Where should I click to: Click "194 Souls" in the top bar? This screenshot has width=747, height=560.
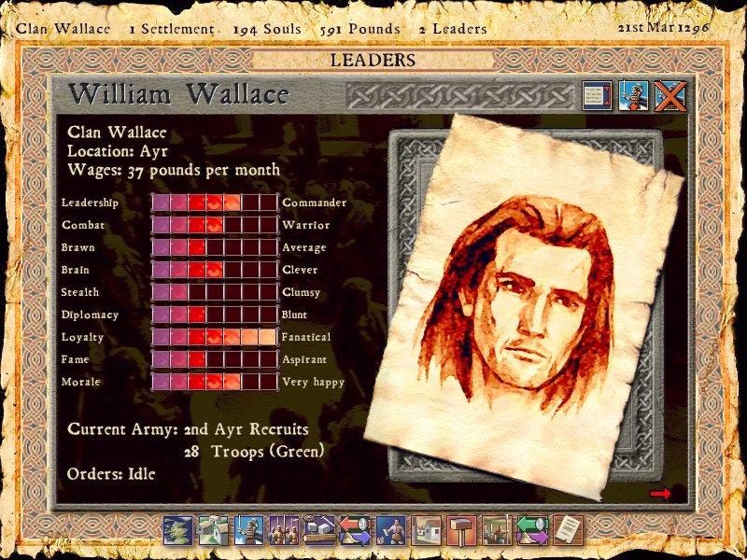tap(267, 30)
